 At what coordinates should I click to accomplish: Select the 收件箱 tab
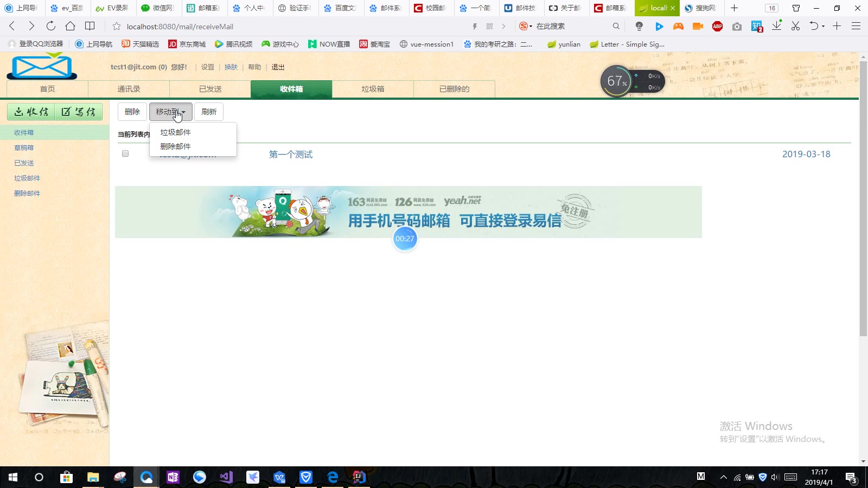291,89
